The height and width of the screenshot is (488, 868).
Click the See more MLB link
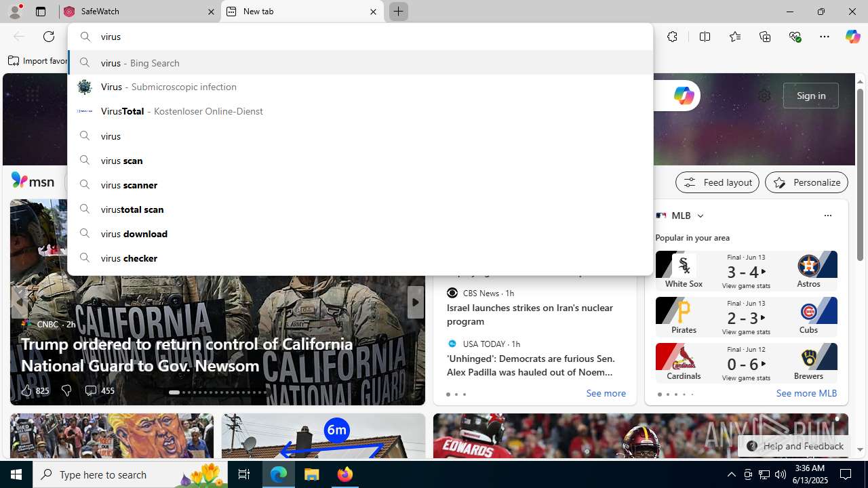(806, 393)
